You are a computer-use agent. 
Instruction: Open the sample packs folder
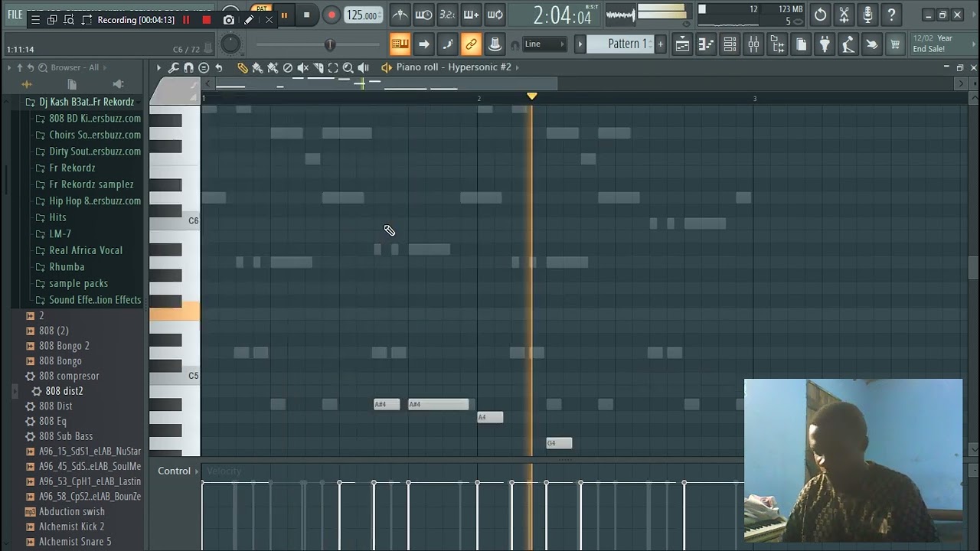tap(78, 283)
